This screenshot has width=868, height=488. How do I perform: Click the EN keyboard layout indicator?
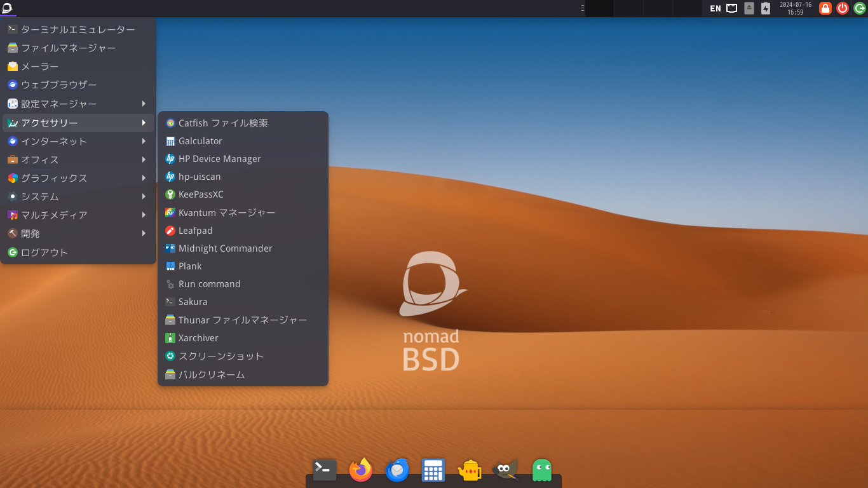715,8
